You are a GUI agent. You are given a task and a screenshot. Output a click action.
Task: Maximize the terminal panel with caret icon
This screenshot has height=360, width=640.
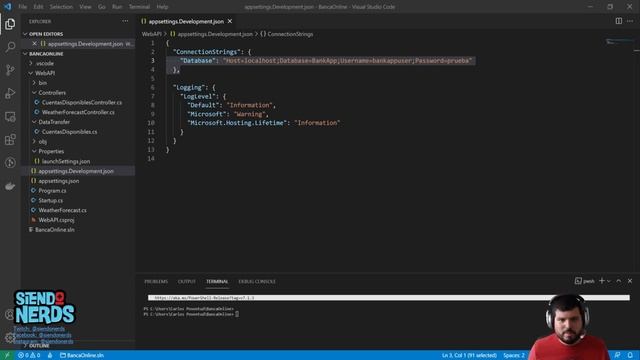pyautogui.click(x=619, y=281)
